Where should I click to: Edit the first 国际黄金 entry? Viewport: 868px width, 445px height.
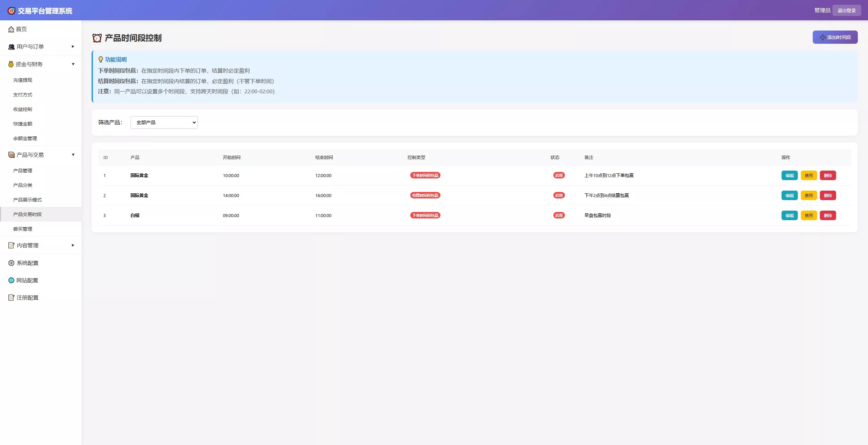(789, 175)
